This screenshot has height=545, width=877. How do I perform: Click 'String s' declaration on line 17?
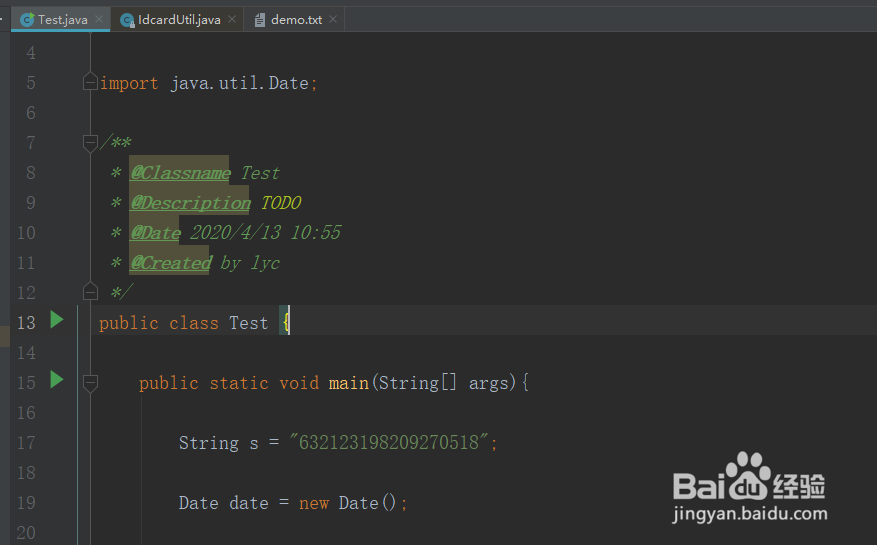(x=219, y=443)
